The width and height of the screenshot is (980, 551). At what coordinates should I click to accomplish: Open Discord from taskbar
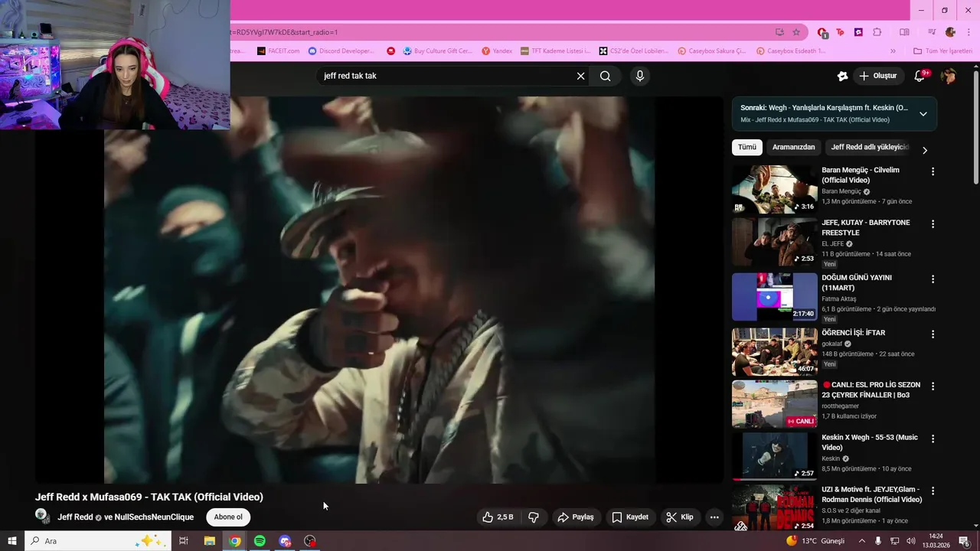tap(285, 541)
